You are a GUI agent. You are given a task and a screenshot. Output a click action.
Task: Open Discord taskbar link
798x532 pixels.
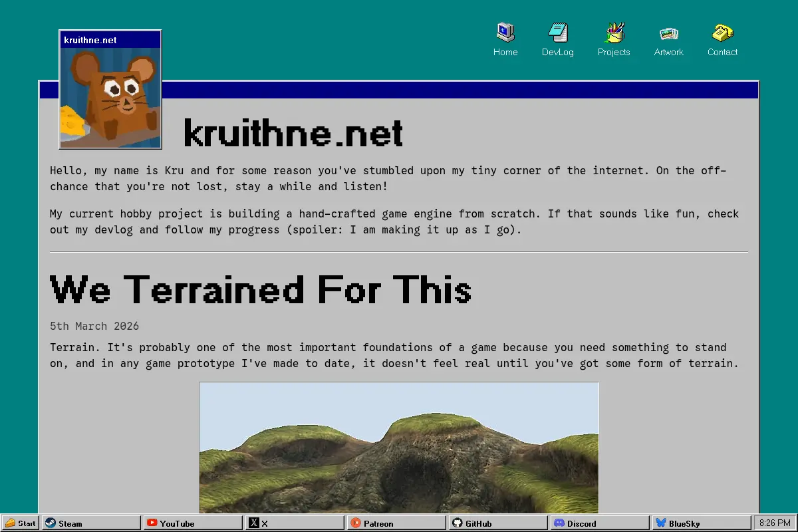coord(600,523)
